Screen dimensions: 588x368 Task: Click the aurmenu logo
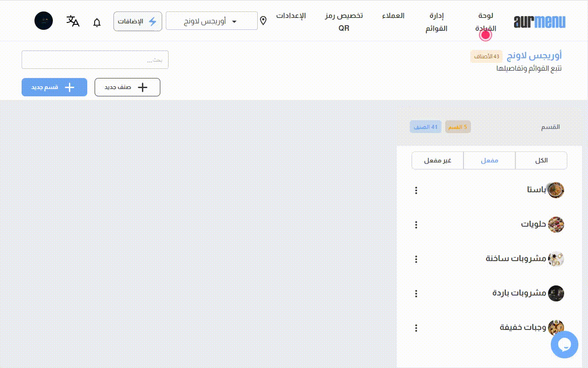[539, 22]
